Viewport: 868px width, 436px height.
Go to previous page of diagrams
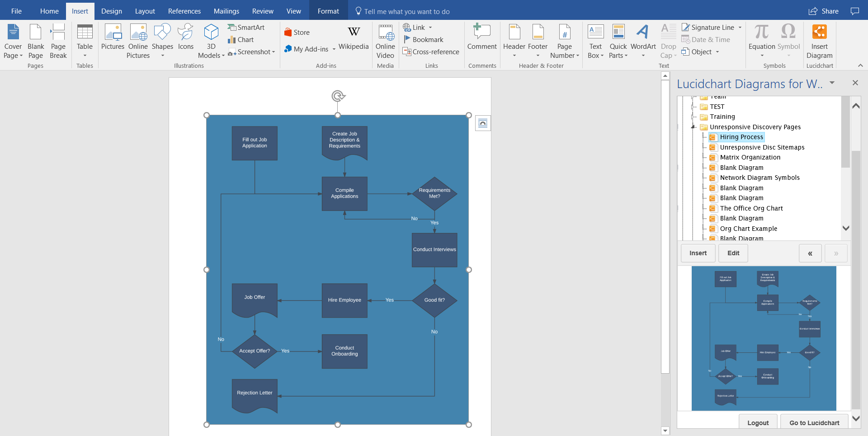click(x=810, y=253)
